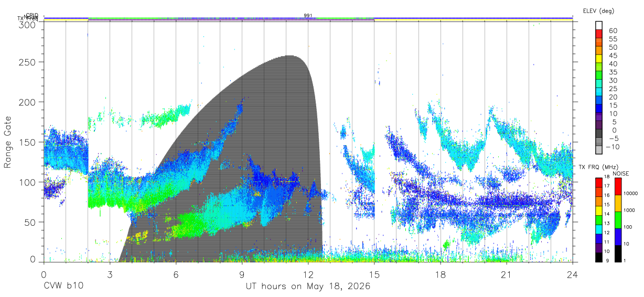The height and width of the screenshot is (297, 644).
Task: Click the green band of the NOISE colorbar
Action: point(617,219)
